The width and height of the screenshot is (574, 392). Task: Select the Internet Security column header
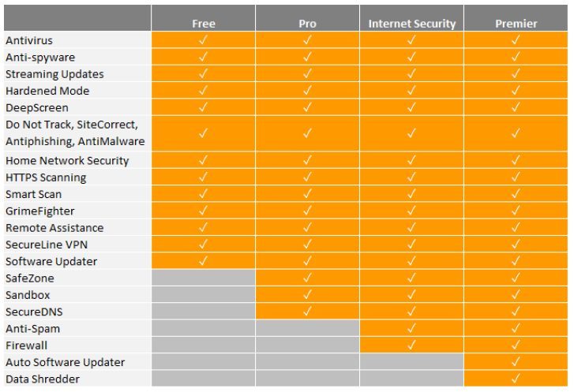point(411,24)
